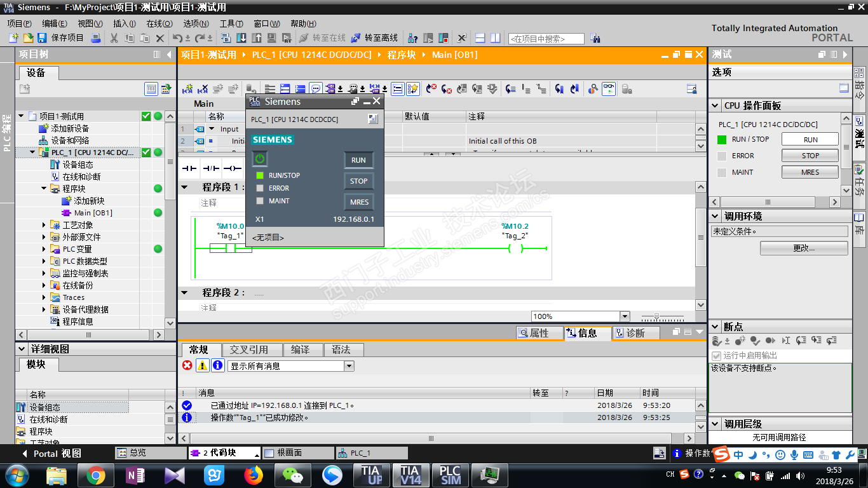The width and height of the screenshot is (868, 488).
Task: Click the delete X icon in main toolbar
Action: tap(160, 38)
